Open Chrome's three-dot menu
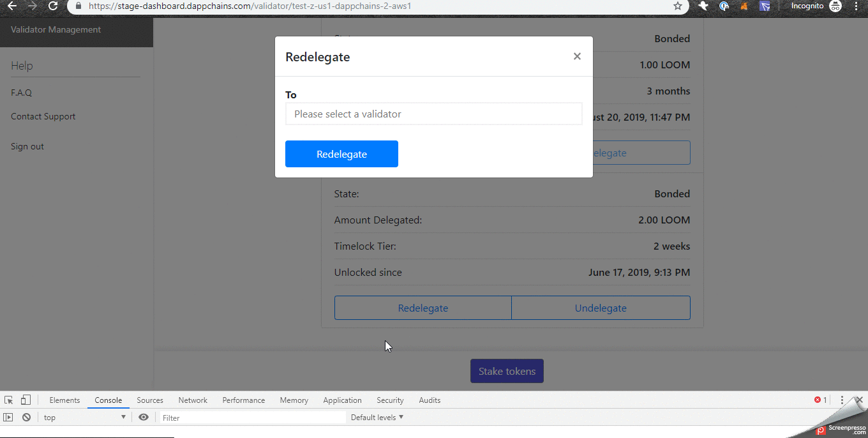This screenshot has height=438, width=868. (x=857, y=6)
